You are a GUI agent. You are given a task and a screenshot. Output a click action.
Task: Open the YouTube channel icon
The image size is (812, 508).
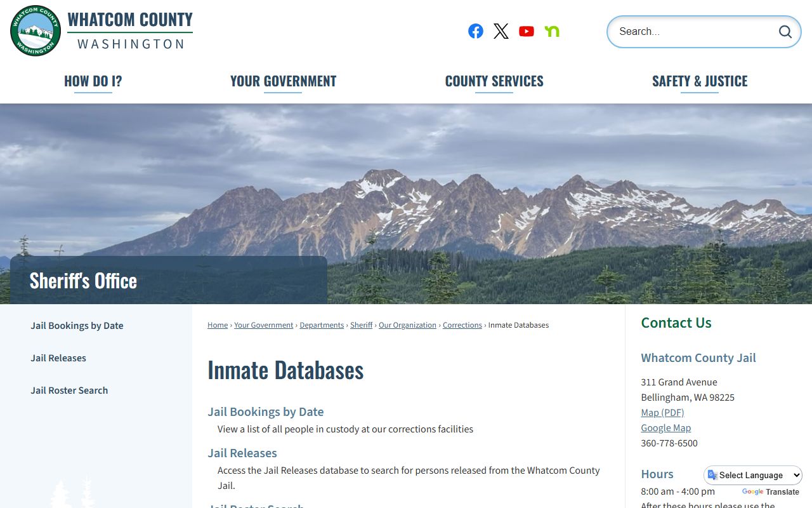click(x=527, y=31)
